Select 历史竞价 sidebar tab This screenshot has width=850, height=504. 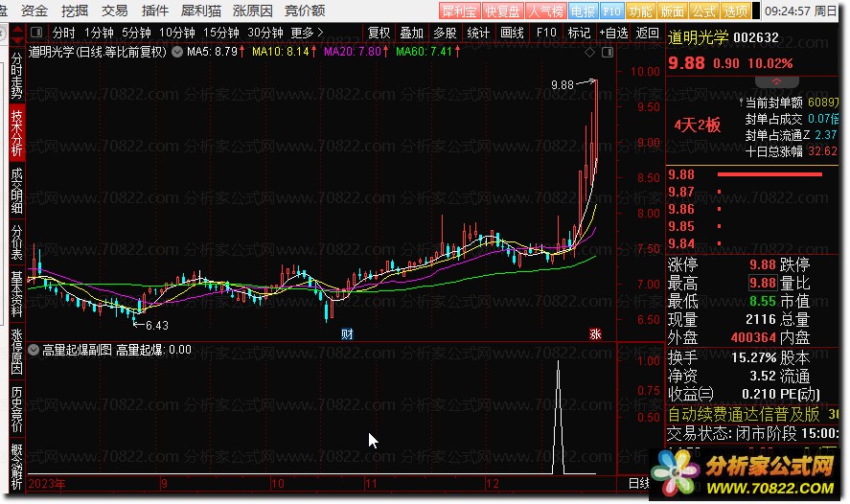click(x=17, y=409)
